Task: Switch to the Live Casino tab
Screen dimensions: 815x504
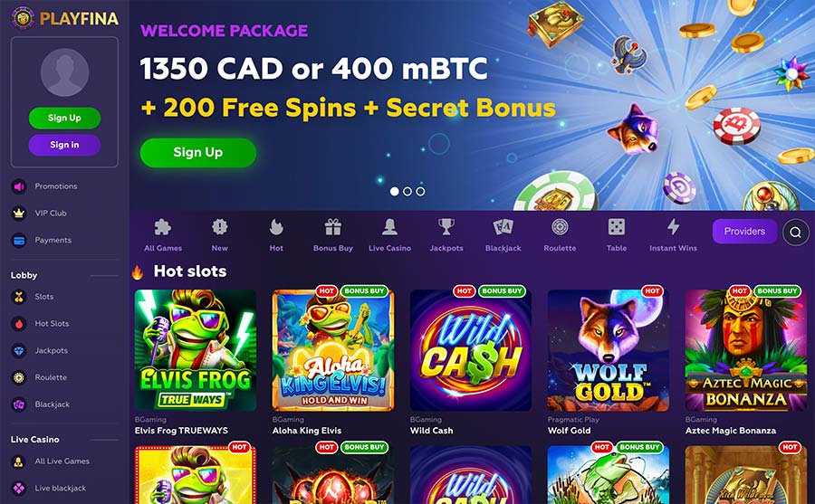Action: point(389,234)
